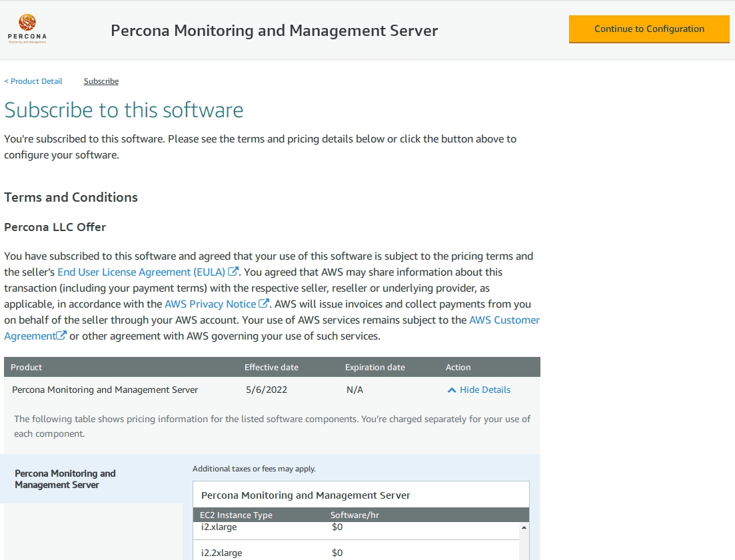The width and height of the screenshot is (735, 560).
Task: Open the End User License Agreement (EULA) link
Action: [141, 271]
